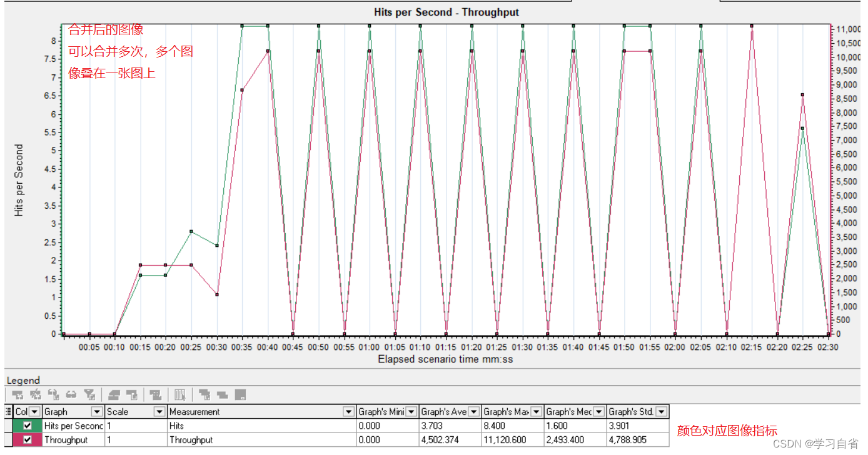
Task: Click the 01:00 tick on time axis
Action: tap(369, 346)
